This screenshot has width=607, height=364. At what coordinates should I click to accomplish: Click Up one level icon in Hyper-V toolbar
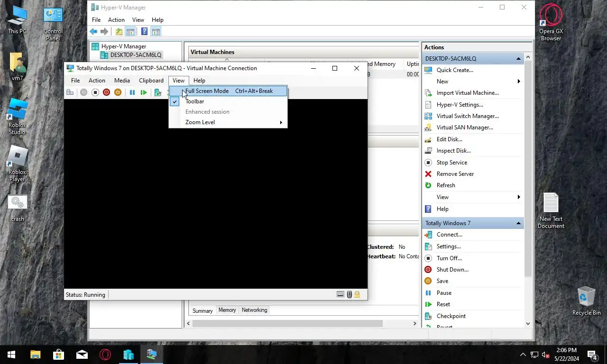point(119,32)
